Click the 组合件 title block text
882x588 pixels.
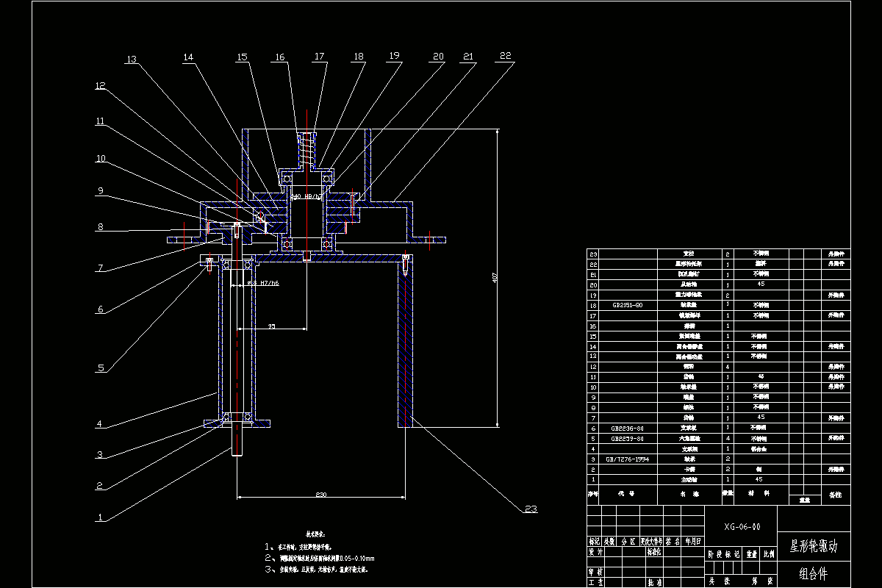click(x=813, y=574)
